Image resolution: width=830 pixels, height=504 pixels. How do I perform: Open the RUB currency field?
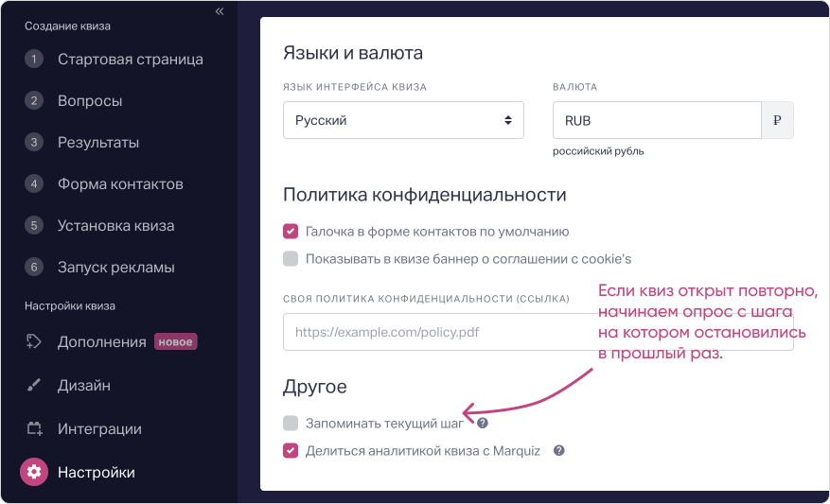point(657,121)
